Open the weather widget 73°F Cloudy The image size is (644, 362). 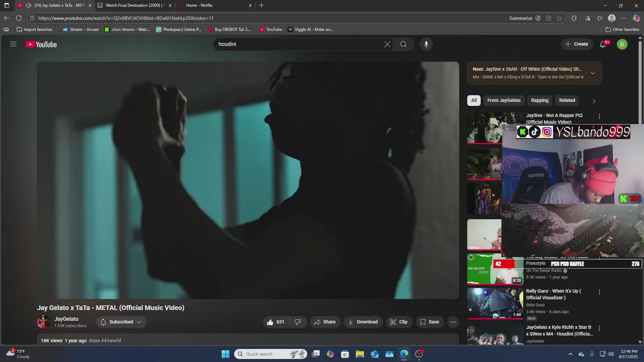click(18, 354)
